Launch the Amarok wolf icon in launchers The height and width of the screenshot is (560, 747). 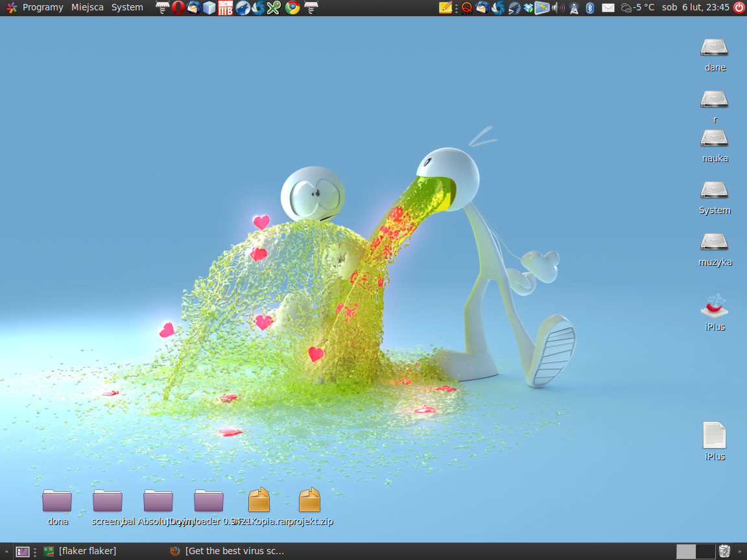point(243,8)
